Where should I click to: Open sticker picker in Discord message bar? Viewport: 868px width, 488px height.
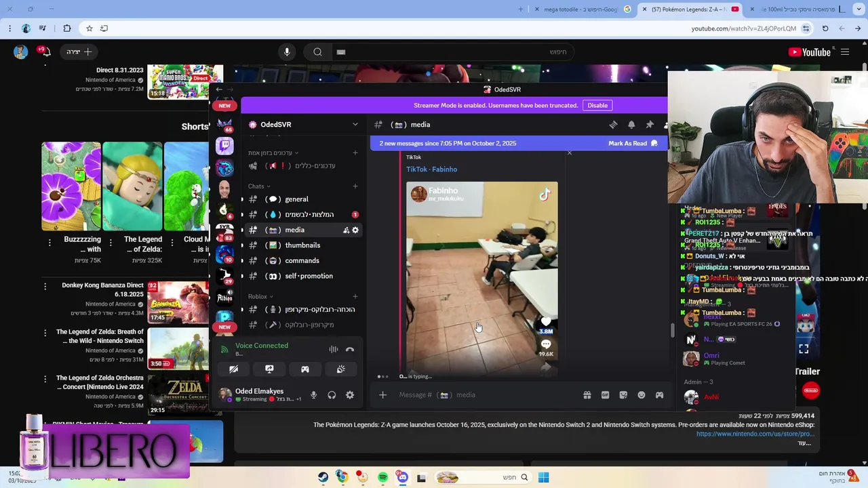[x=623, y=395]
